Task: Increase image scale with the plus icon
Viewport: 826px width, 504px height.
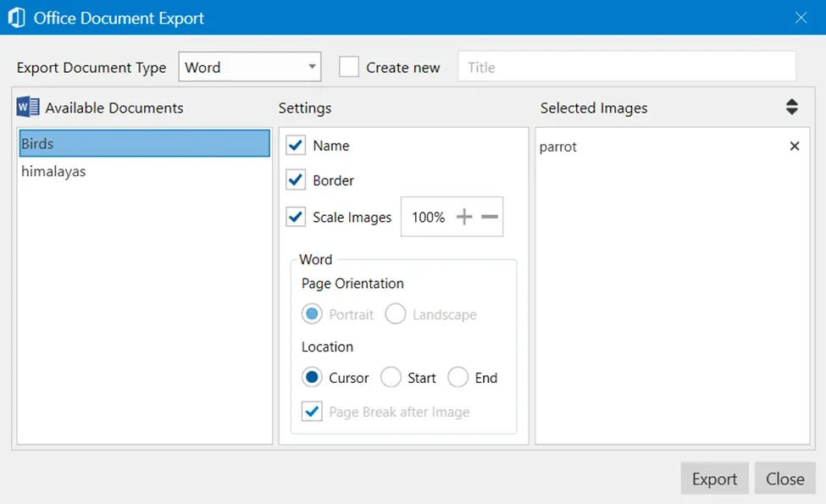Action: pyautogui.click(x=464, y=217)
